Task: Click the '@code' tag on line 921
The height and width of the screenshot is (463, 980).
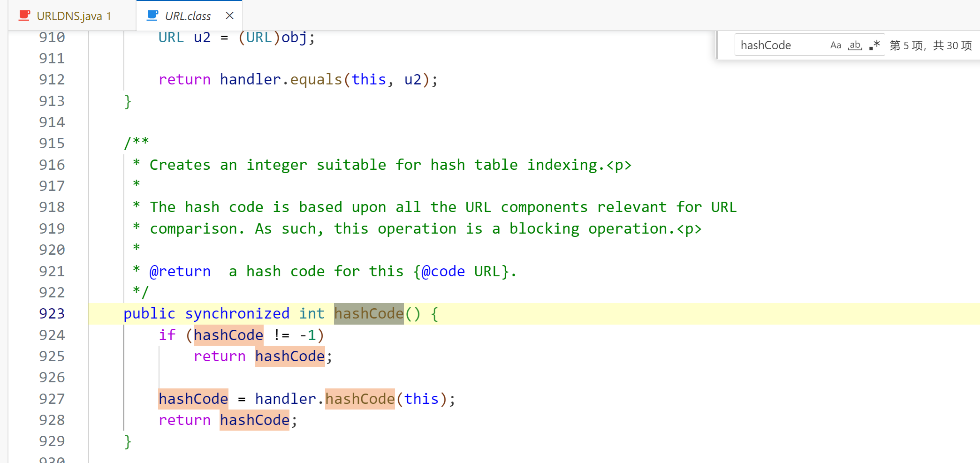Action: coord(443,271)
